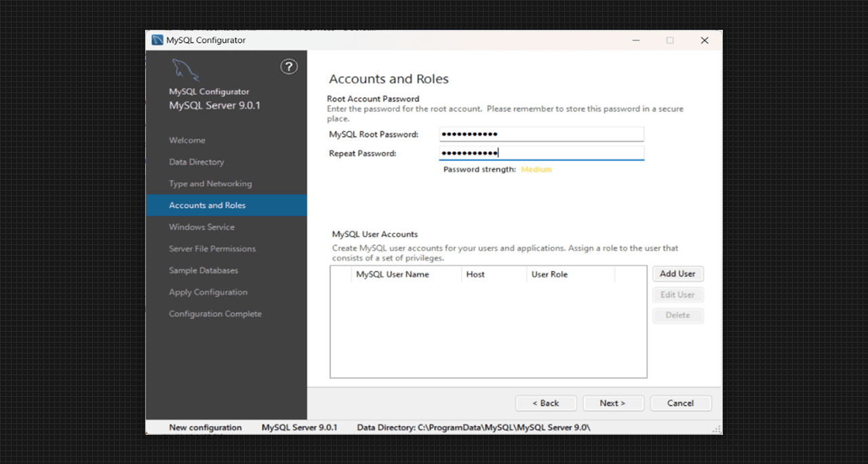The width and height of the screenshot is (868, 464).
Task: Cancel the configuration wizard
Action: pos(680,403)
